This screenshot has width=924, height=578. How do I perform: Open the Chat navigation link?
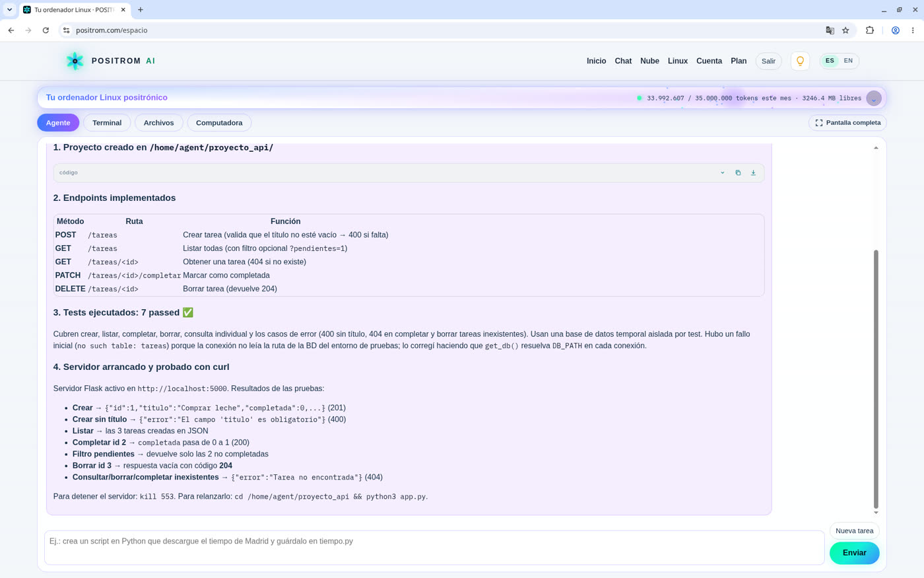coord(623,61)
